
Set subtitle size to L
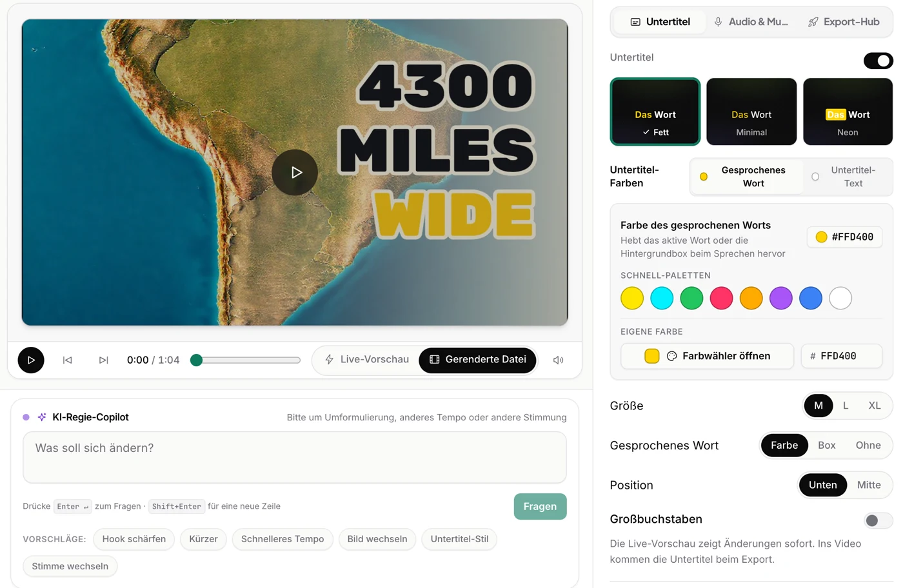(846, 406)
